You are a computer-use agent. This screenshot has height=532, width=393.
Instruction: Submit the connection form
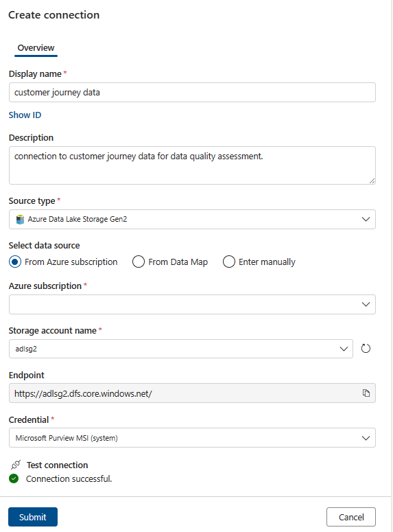pos(33,517)
